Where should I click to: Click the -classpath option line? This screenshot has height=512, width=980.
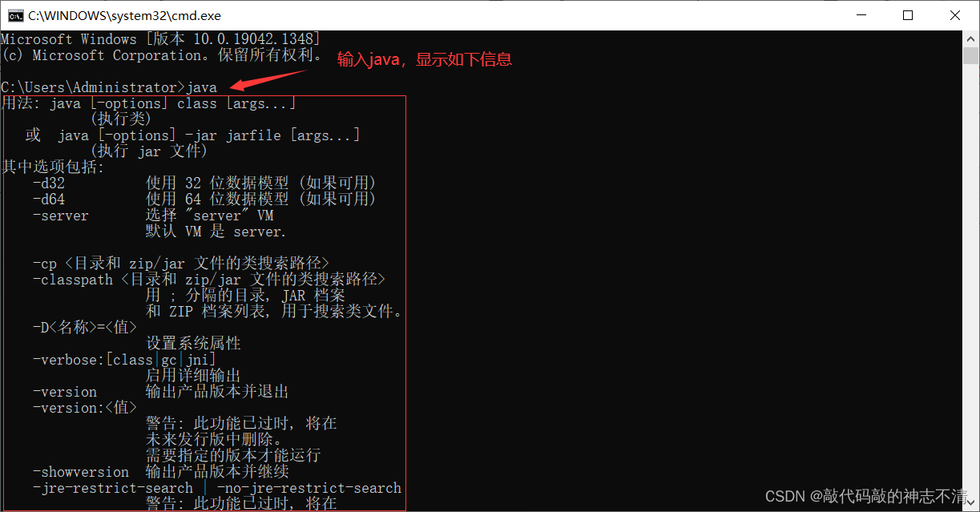tap(209, 280)
